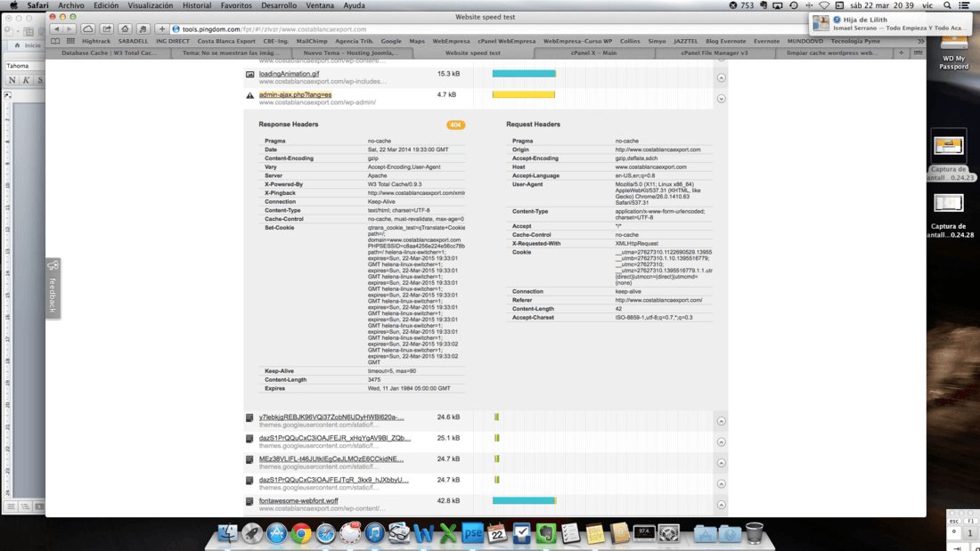Expand details for fontawesome-webfont.woff row
This screenshot has width=980, height=551.
click(x=722, y=505)
